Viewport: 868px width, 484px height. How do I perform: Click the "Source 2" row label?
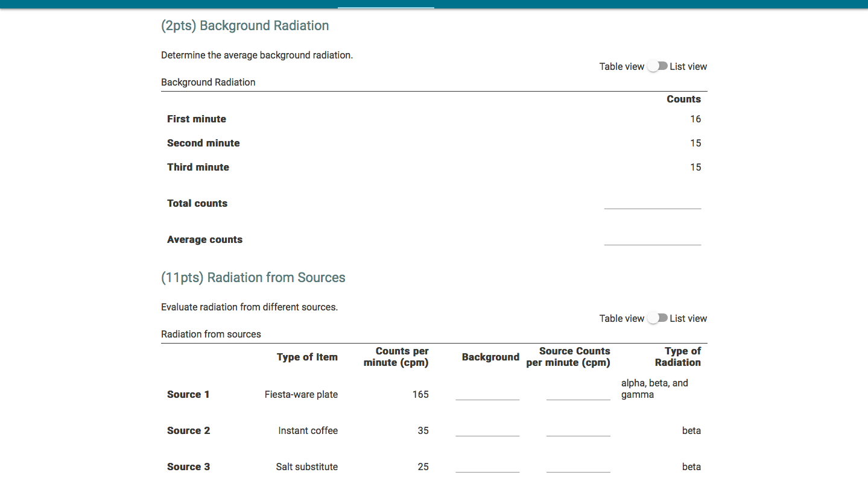(188, 430)
